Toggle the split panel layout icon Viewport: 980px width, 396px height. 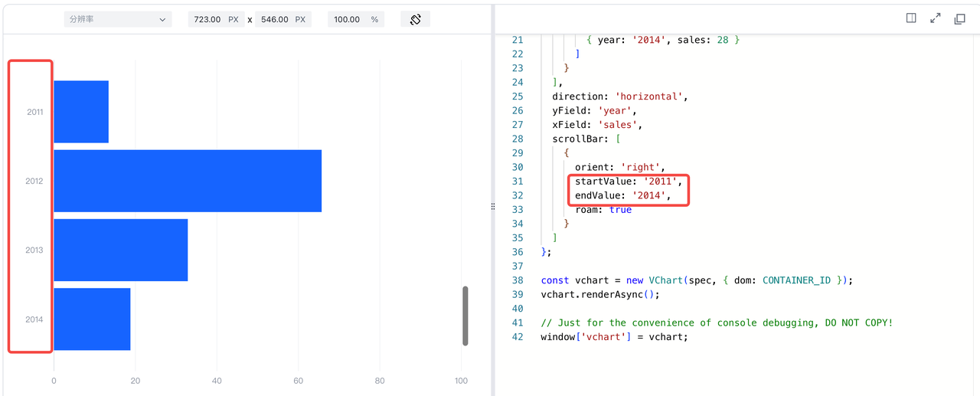(x=911, y=18)
